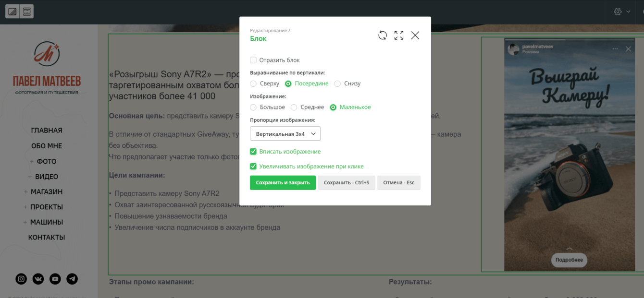The width and height of the screenshot is (644, 298).
Task: Click the Павел Матвеев logo in sidebar
Action: tap(47, 68)
